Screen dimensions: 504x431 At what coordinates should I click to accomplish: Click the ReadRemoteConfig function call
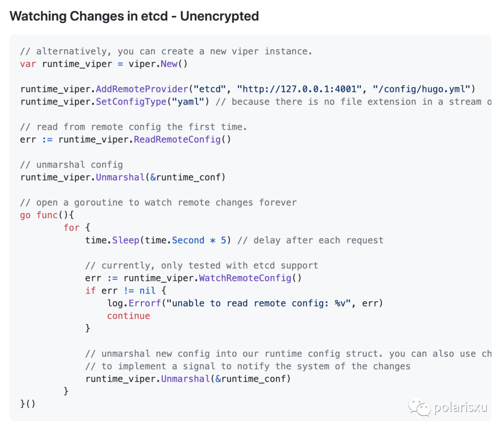[x=182, y=139]
